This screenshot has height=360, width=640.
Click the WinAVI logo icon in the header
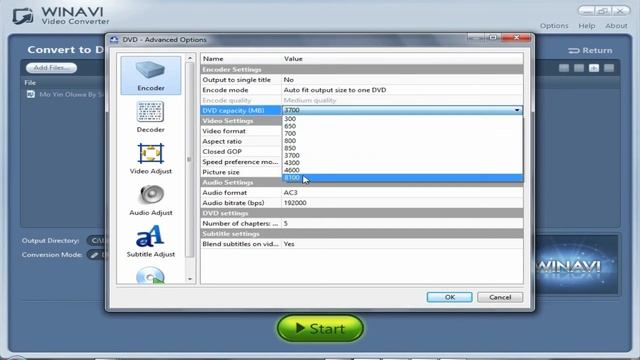[23, 16]
